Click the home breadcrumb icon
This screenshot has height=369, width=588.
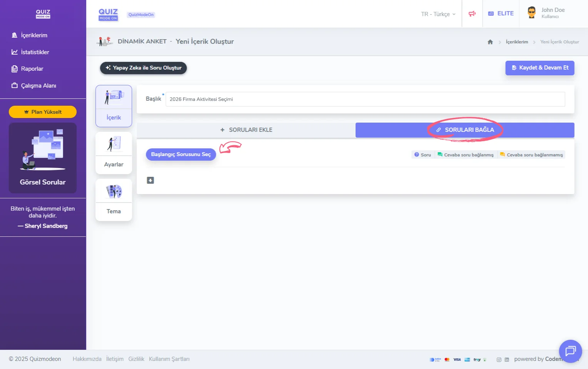(x=490, y=42)
